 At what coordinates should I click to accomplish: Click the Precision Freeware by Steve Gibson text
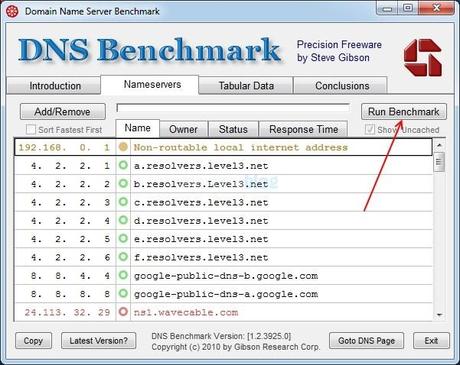pos(339,51)
